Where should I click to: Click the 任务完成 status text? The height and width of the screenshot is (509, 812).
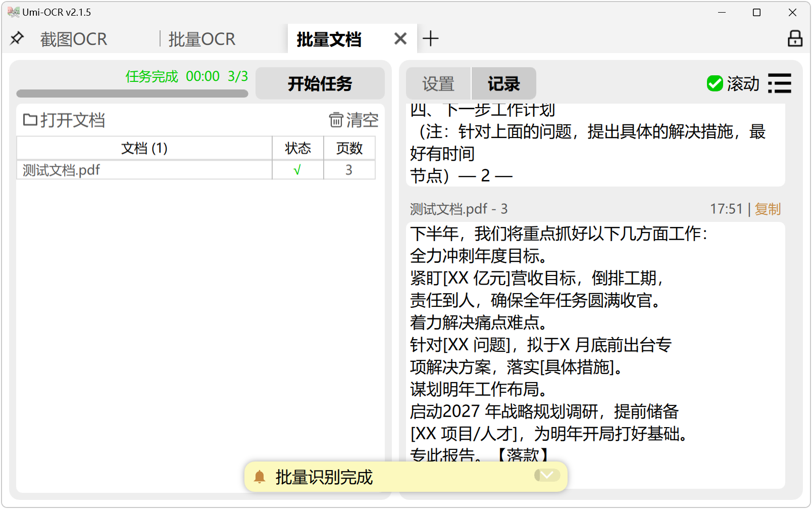pos(151,76)
